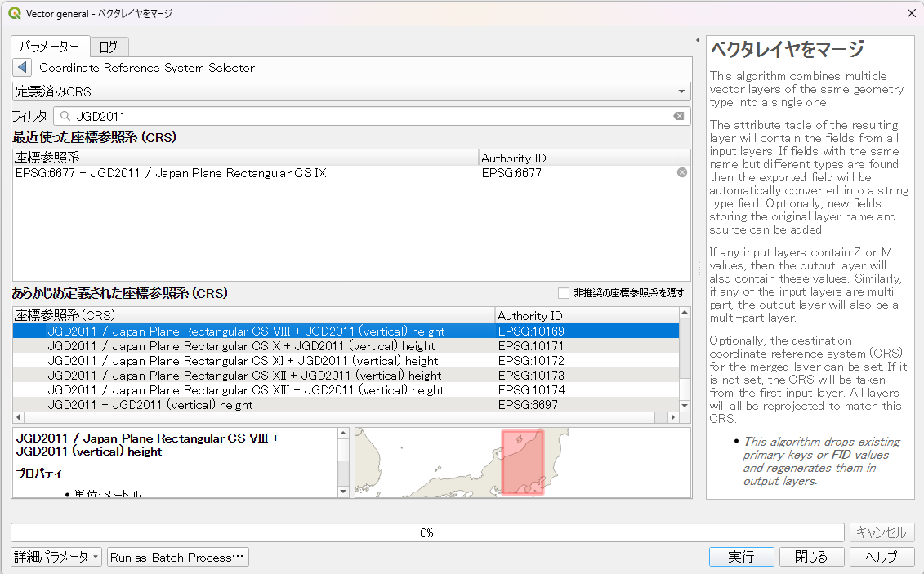
Task: Click the キャンセル button
Action: coord(882,532)
